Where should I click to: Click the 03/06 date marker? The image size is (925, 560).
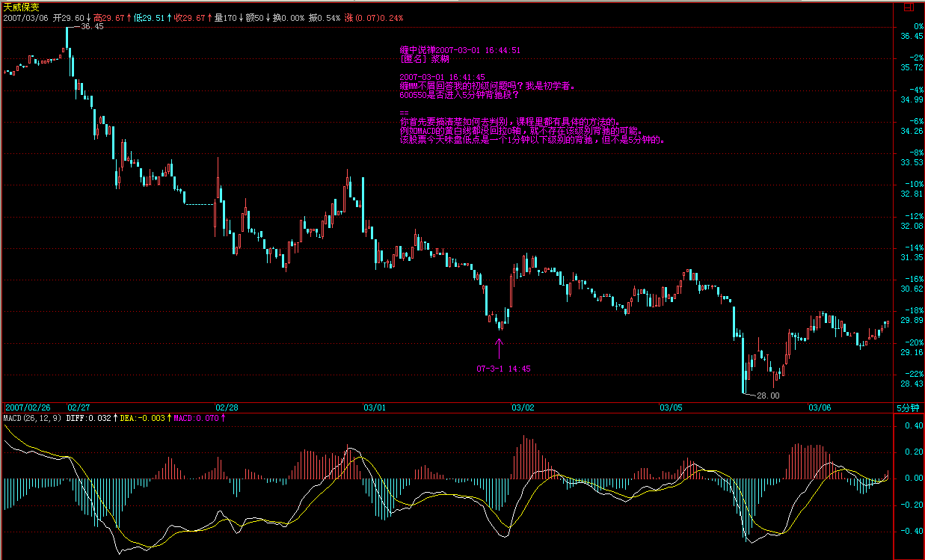pos(820,408)
